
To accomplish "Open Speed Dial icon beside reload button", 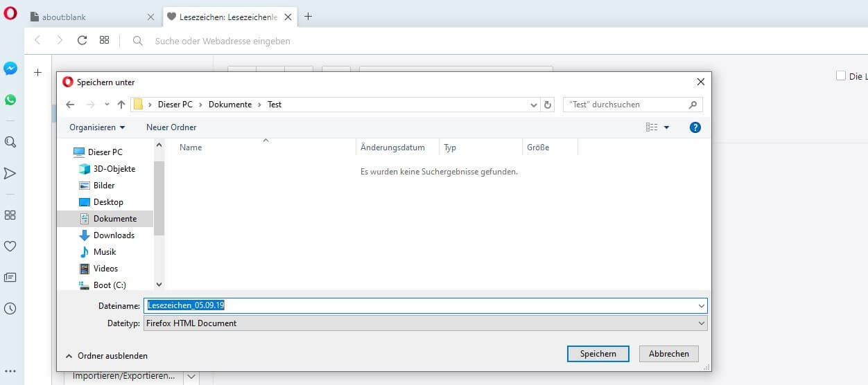I will pos(105,40).
